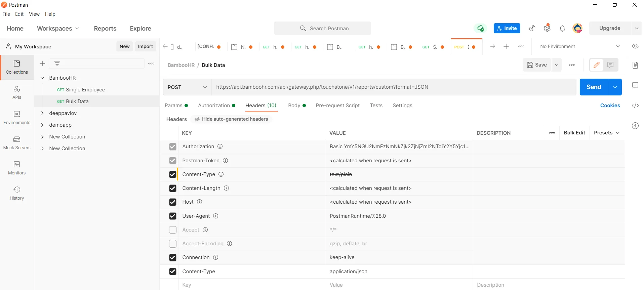Click the plus icon to create collection

point(42,64)
